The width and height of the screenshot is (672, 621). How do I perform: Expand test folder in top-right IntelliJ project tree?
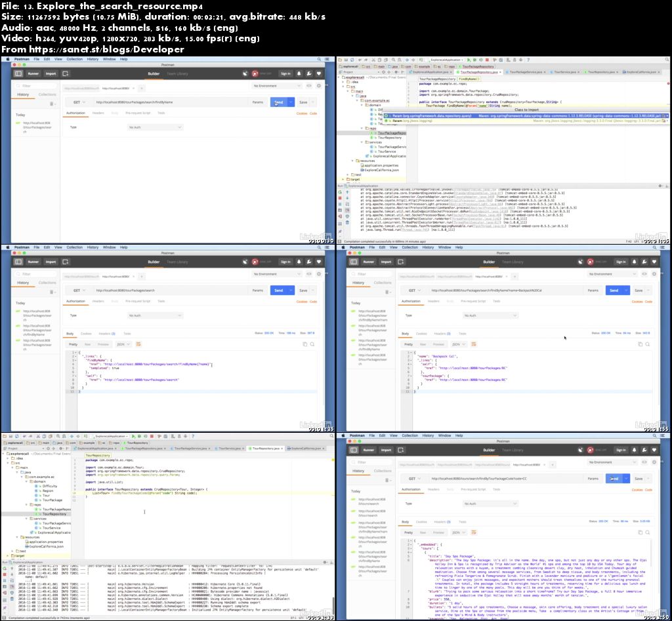tap(348, 174)
